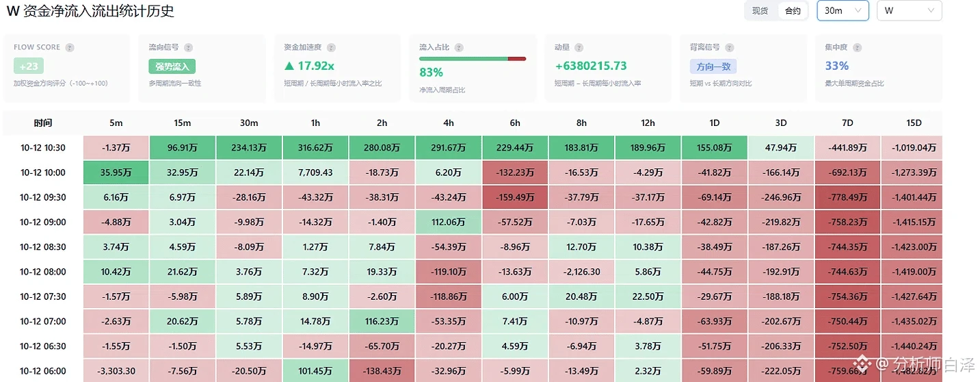980x382 pixels.
Task: Click the 4h column header
Action: 449,123
